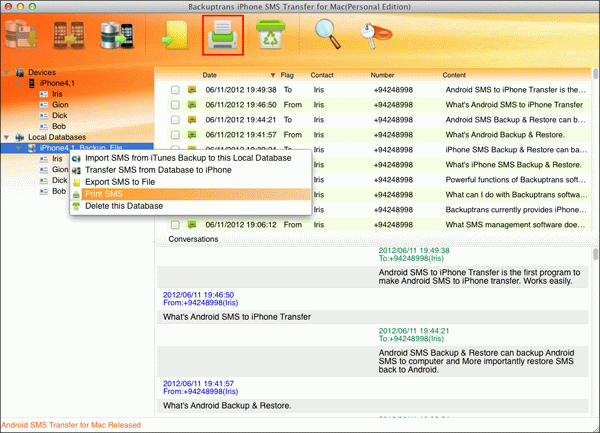Select the Dick contact under Local Databases

(60, 180)
